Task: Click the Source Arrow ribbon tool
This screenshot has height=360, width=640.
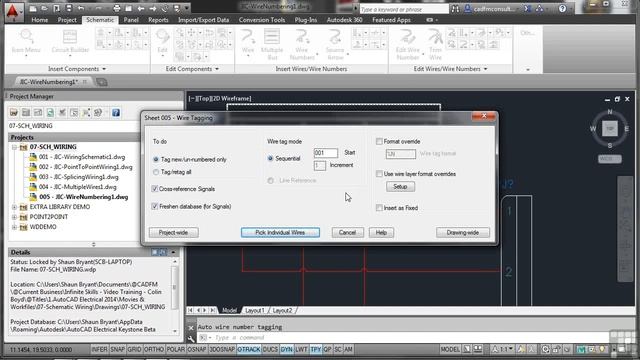Action: (335, 44)
